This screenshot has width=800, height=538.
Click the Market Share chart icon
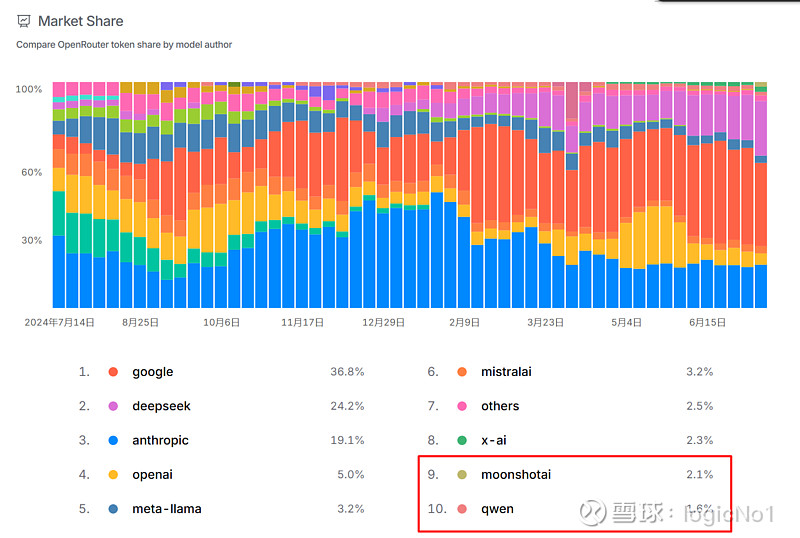(x=23, y=21)
